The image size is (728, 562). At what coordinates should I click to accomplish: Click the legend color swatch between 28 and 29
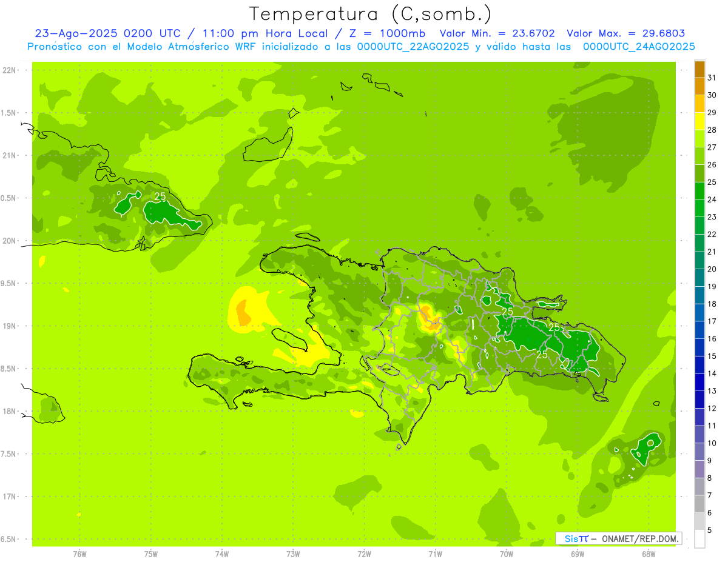[x=699, y=121]
